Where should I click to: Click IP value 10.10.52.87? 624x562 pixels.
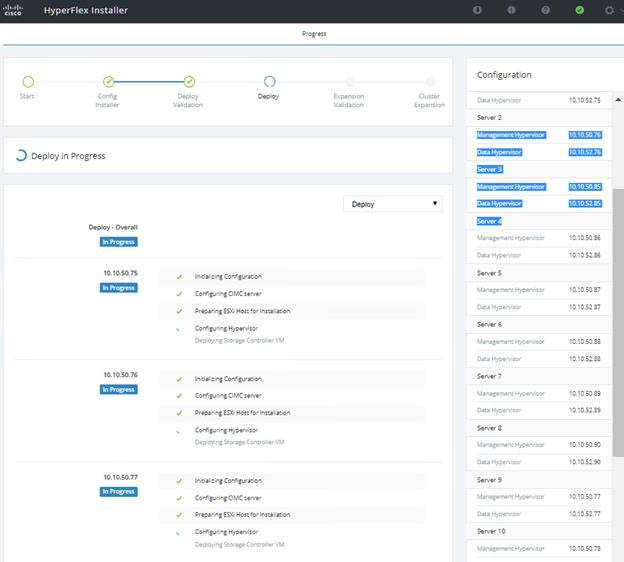[585, 307]
